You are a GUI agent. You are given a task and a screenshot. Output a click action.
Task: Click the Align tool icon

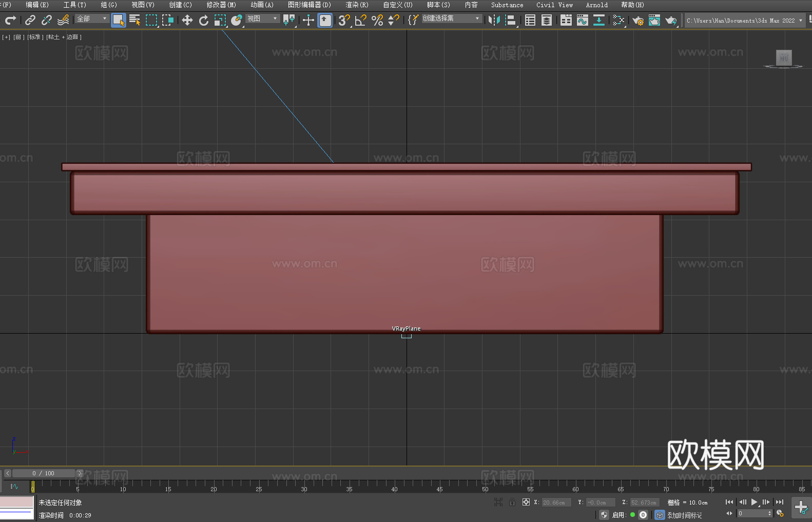pyautogui.click(x=511, y=20)
